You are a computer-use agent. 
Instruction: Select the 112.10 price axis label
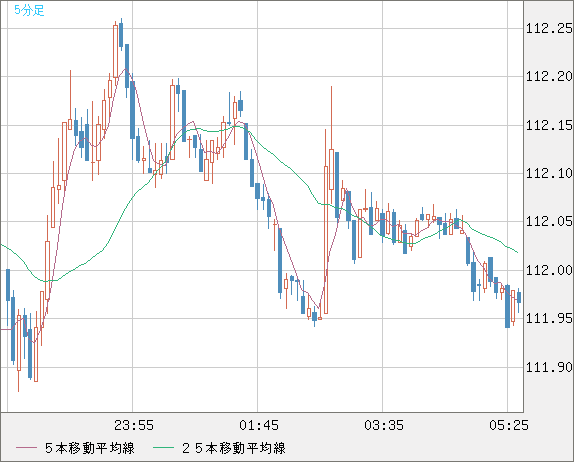coord(549,173)
